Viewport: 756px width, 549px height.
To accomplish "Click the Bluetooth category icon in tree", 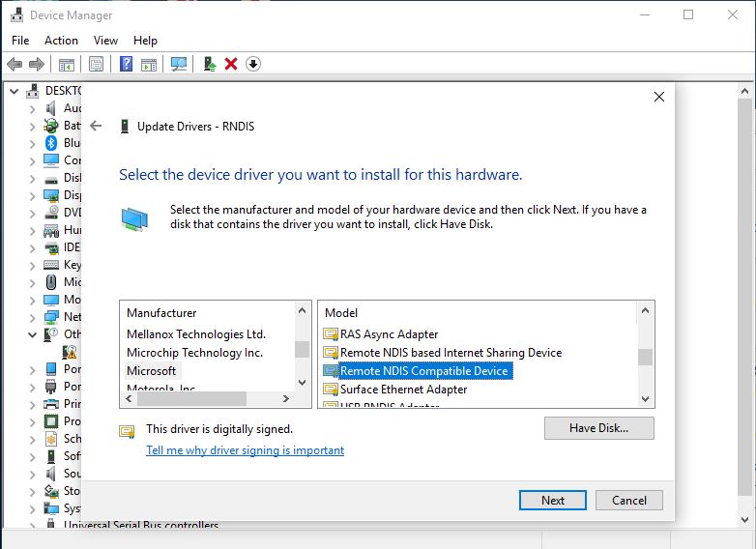I will pos(51,143).
